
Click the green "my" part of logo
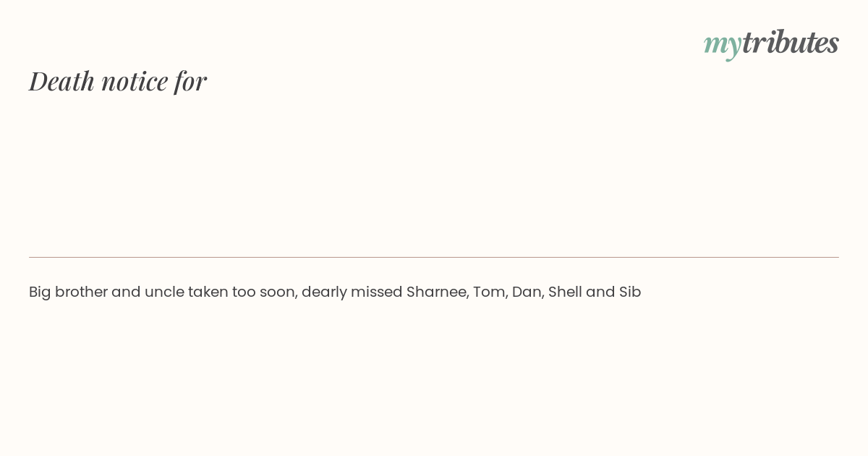point(722,46)
